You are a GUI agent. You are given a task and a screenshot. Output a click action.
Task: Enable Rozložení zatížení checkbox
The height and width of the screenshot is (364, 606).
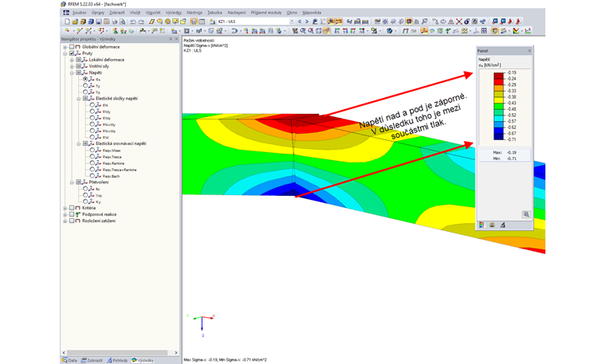tap(72, 221)
